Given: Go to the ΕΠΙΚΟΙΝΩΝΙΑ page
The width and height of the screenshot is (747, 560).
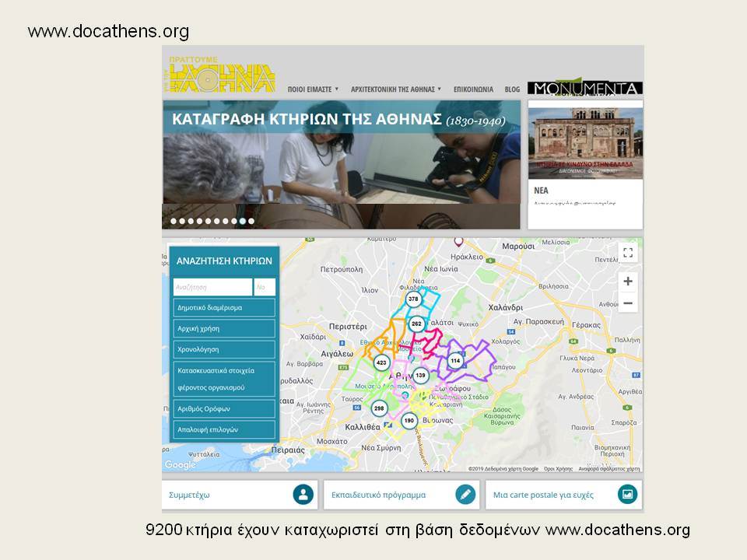Looking at the screenshot, I should 473,89.
